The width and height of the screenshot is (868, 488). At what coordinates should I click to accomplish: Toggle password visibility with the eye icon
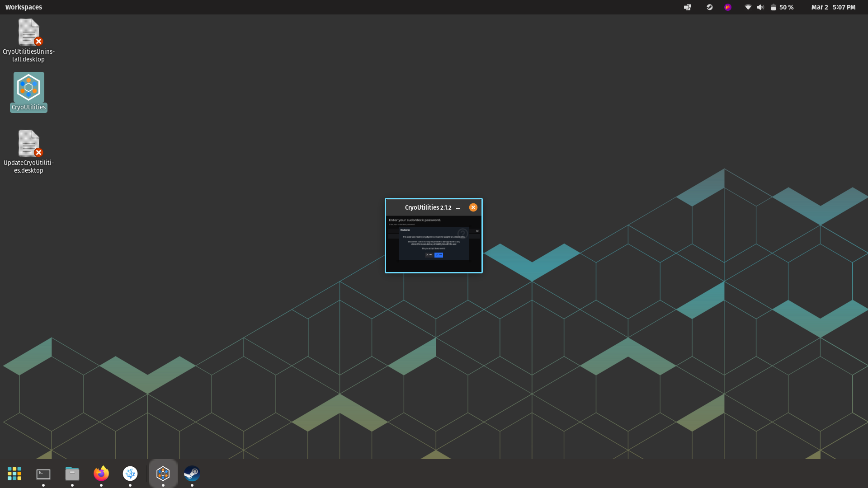tap(477, 231)
